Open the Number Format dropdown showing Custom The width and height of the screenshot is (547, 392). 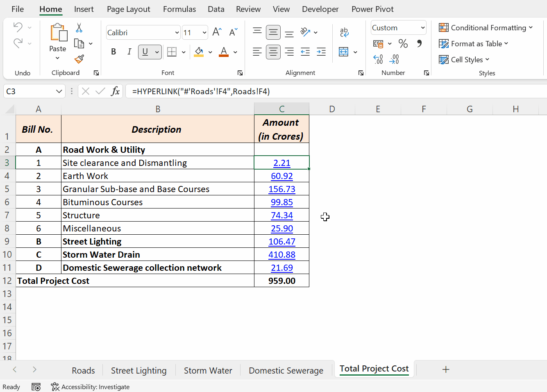click(x=422, y=28)
